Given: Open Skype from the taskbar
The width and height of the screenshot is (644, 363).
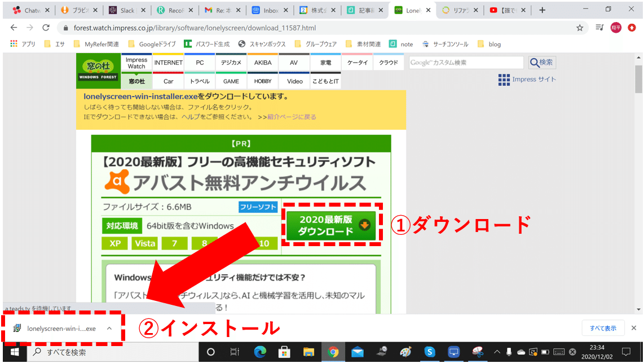Looking at the screenshot, I should point(430,353).
